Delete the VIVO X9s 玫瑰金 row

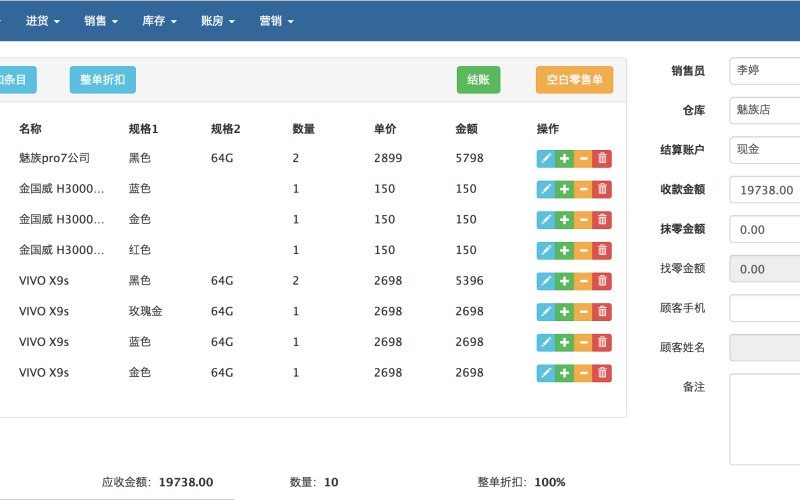coord(602,312)
